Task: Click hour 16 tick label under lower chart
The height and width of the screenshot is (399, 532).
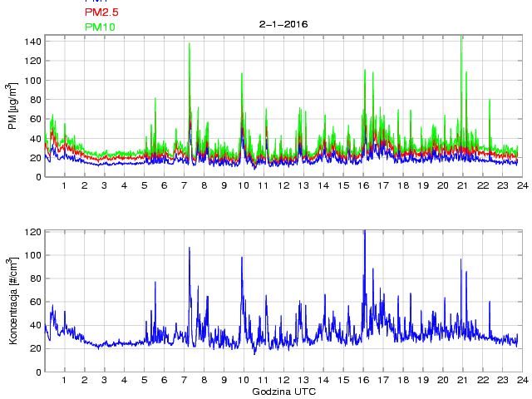Action: point(363,381)
